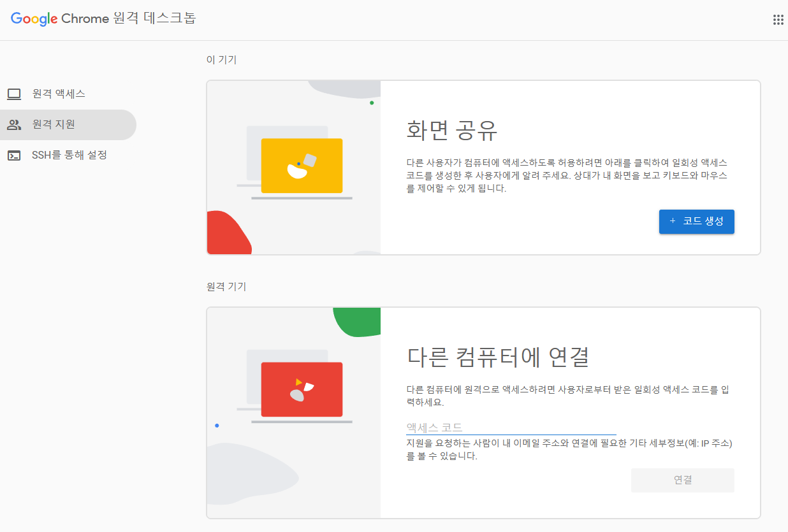
Task: Click the email and IP address notice text
Action: tap(569, 450)
